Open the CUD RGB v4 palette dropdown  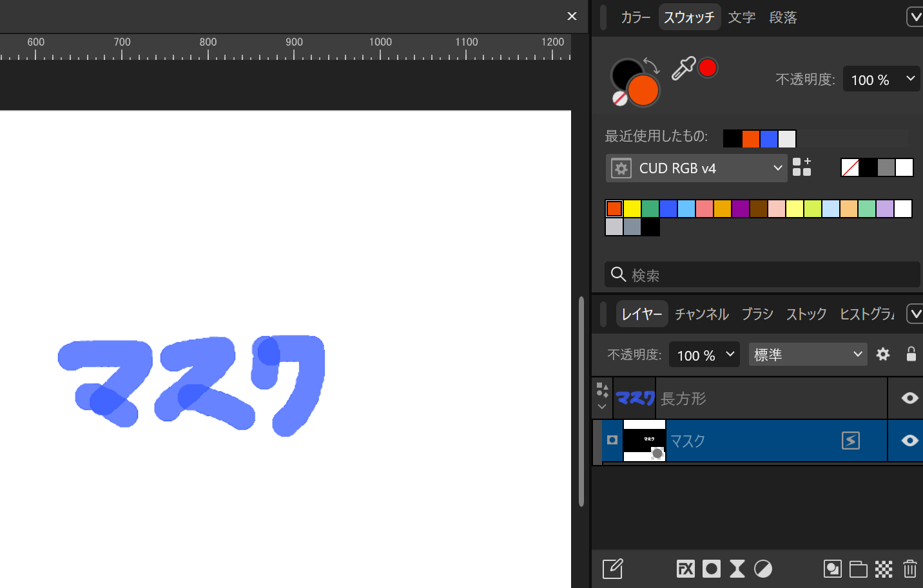(696, 168)
